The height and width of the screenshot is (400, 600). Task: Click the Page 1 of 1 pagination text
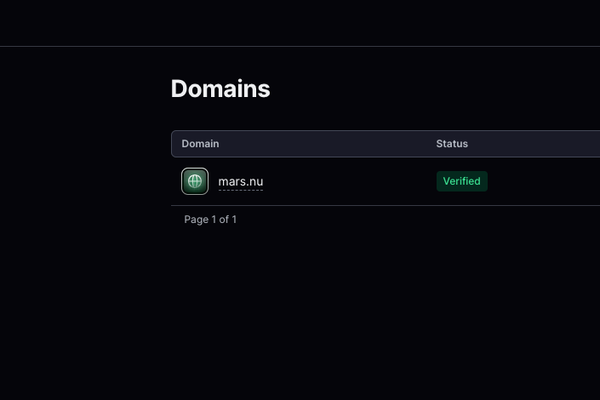(210, 219)
